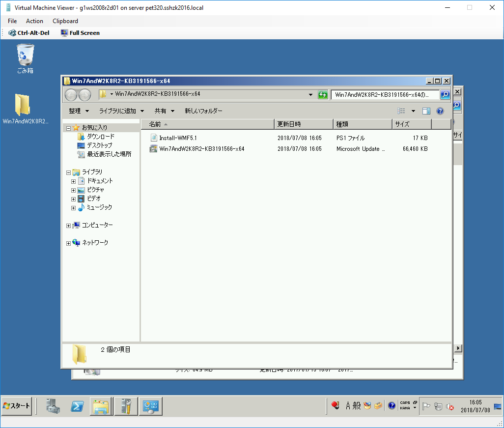Open the File menu
Screen dimensions: 504x428
12,21
